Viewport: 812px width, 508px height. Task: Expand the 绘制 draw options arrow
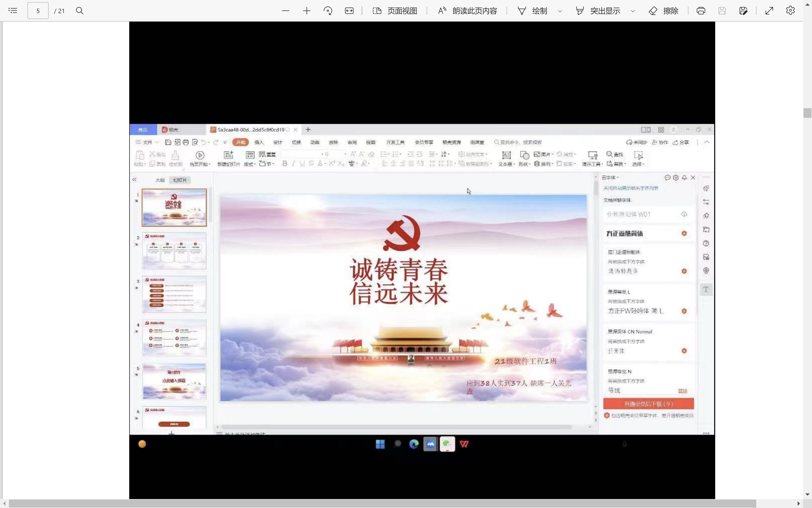click(x=560, y=11)
